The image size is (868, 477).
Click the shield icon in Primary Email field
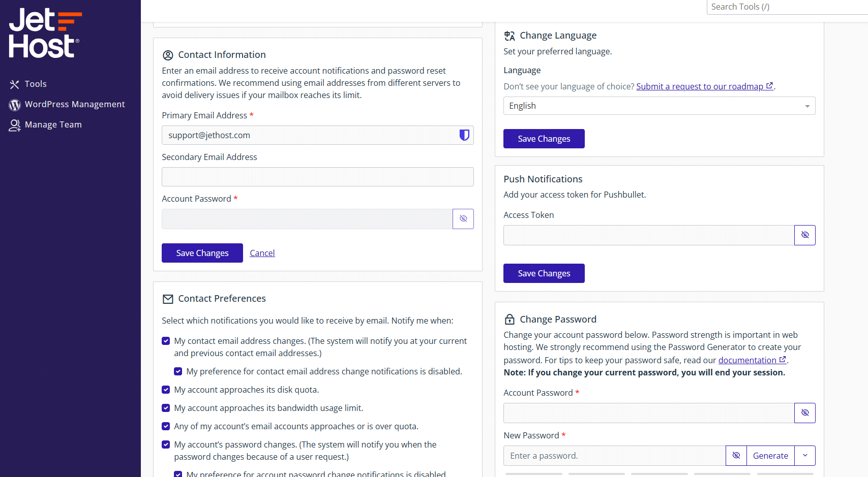coord(464,135)
